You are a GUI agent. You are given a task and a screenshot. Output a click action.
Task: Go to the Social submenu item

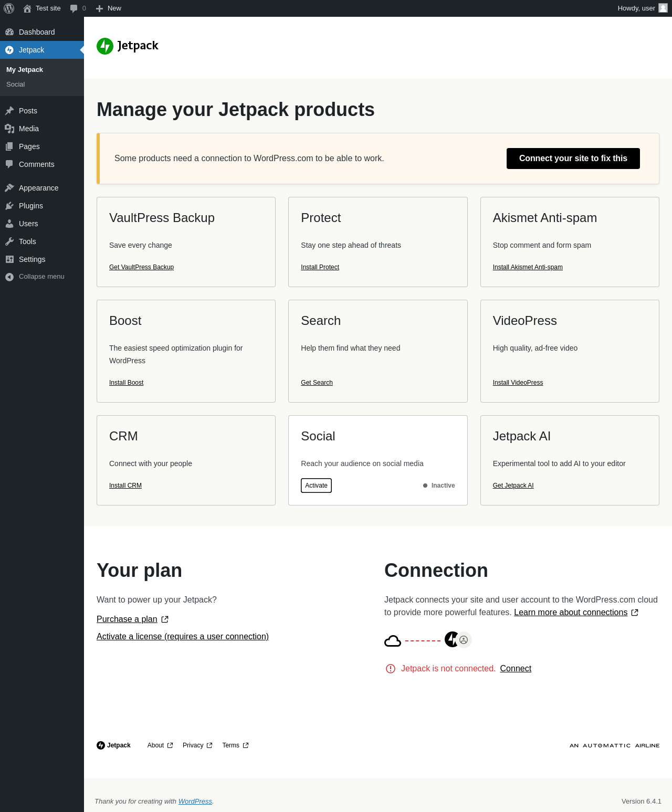tap(16, 85)
